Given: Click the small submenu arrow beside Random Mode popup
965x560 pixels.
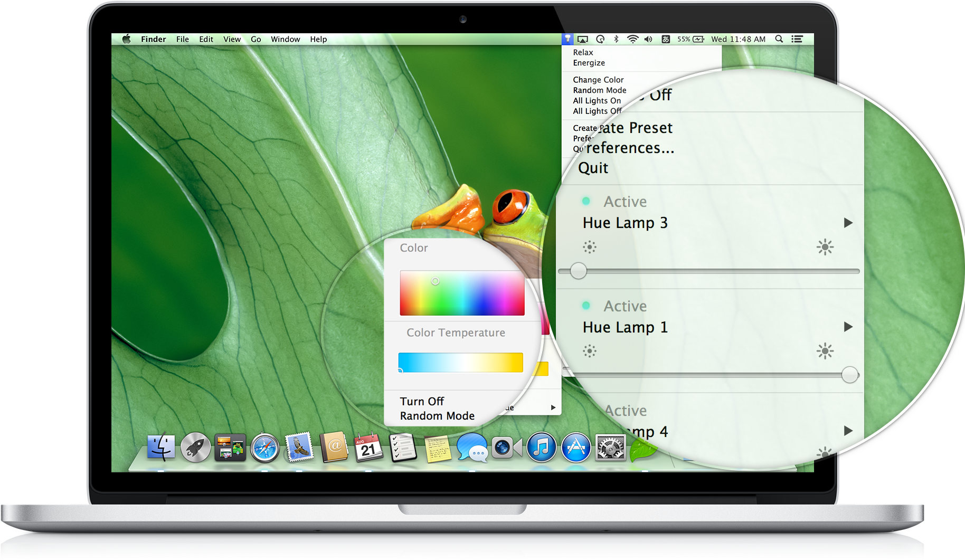Looking at the screenshot, I should 553,407.
